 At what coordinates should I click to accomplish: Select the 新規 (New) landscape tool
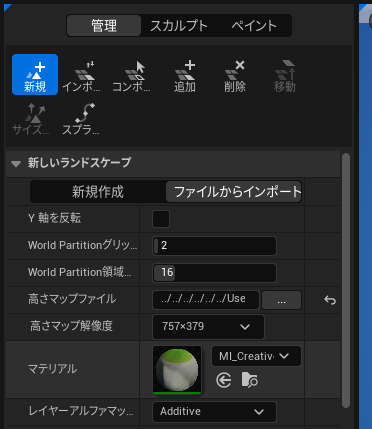tap(35, 75)
